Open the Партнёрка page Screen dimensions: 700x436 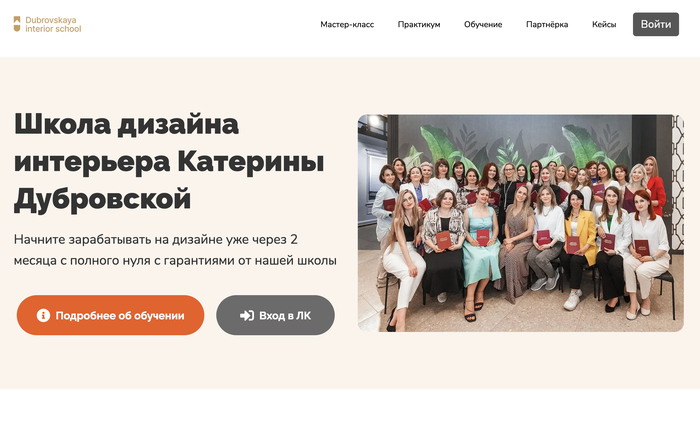coord(547,25)
